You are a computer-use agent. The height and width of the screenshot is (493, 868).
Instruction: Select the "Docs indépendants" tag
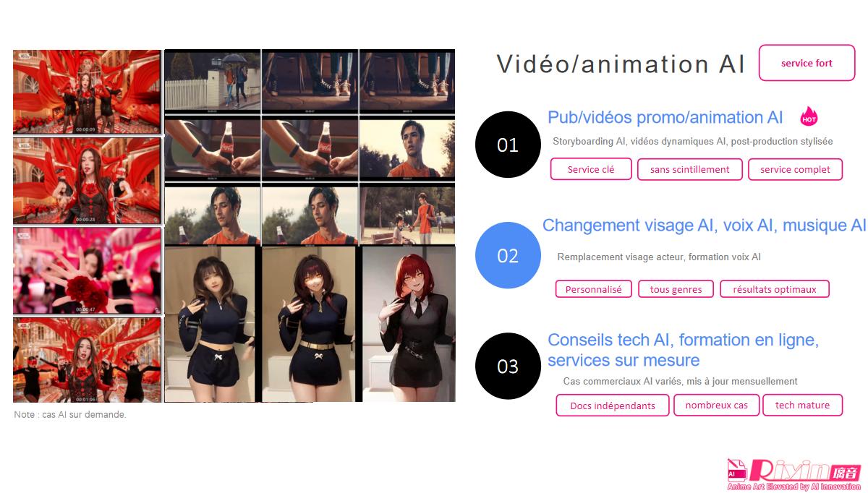[613, 406]
